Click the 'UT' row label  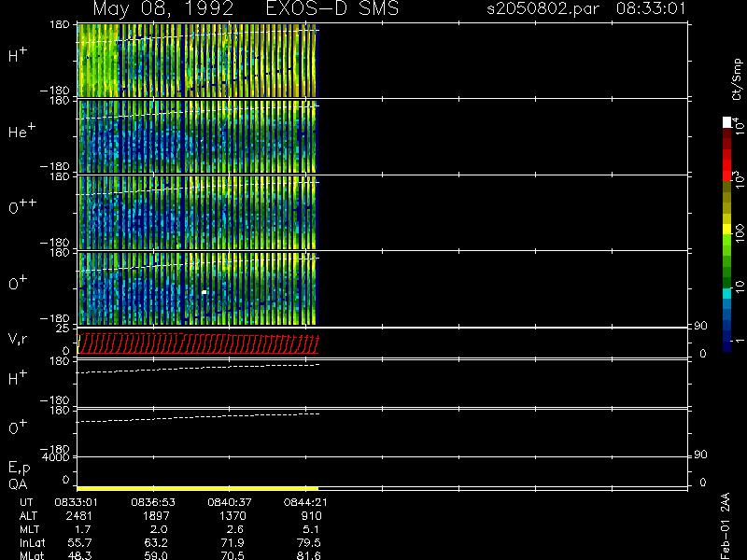pyautogui.click(x=27, y=502)
